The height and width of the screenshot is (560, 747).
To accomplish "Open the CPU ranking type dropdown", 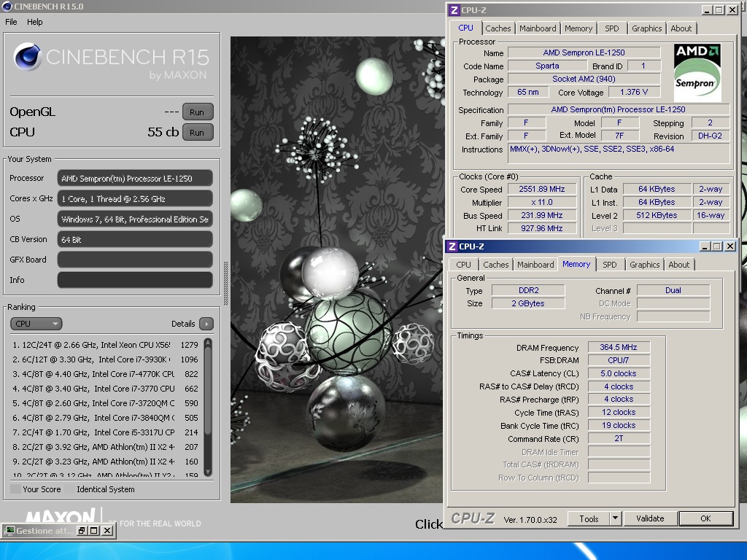I will coord(36,324).
